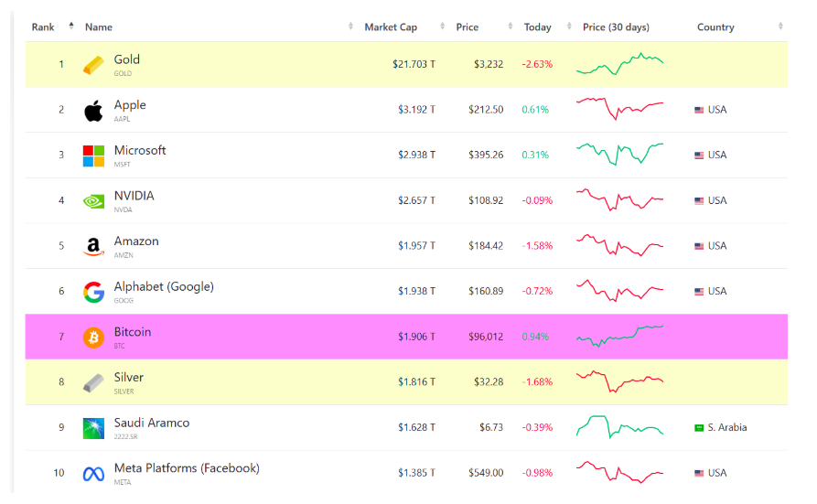The width and height of the screenshot is (817, 504).
Task: Click Gold market cap $21.703 T
Action: (x=414, y=64)
